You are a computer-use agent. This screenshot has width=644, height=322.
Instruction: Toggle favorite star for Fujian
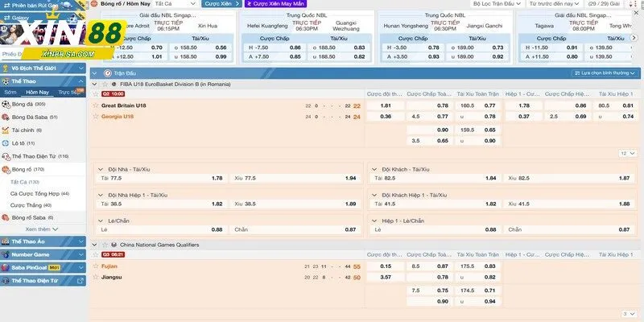pos(97,266)
